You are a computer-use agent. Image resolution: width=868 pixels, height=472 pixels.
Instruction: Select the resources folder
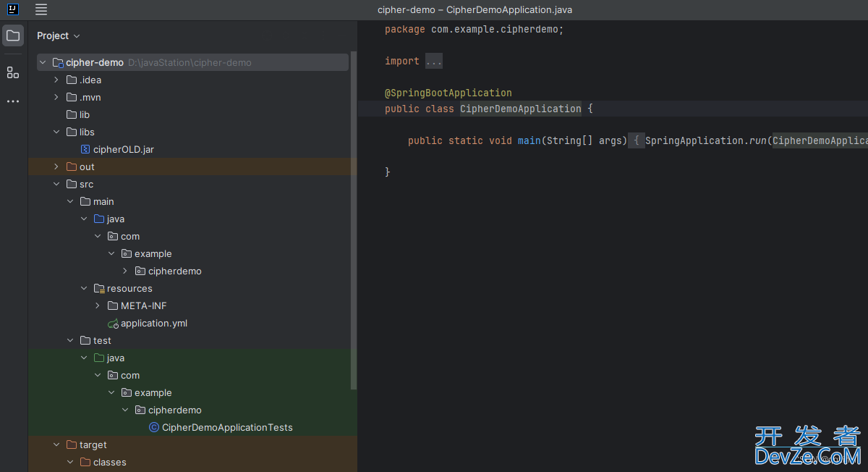[x=129, y=288]
